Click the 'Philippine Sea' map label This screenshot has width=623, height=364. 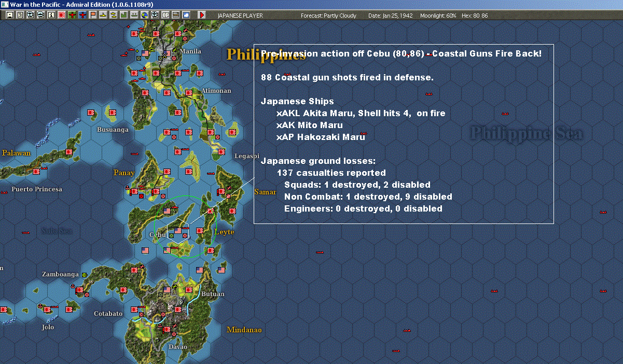click(527, 133)
